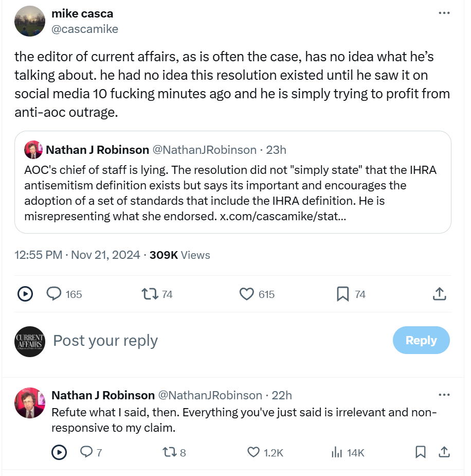This screenshot has height=476, width=471.
Task: View analytics for Nathan's 14K-view reply
Action: coord(337,452)
